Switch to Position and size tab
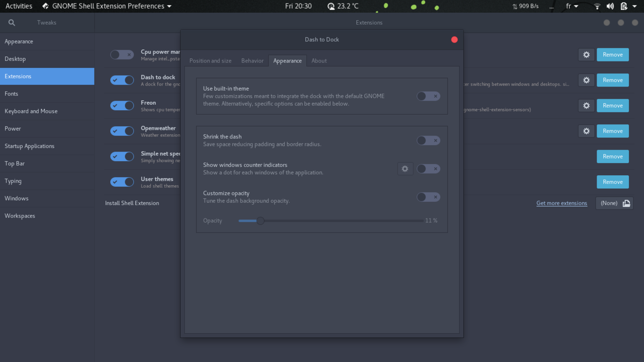 click(x=210, y=61)
